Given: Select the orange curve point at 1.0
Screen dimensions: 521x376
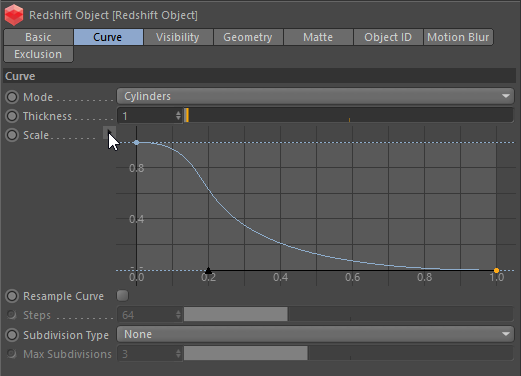Looking at the screenshot, I should pyautogui.click(x=496, y=270).
